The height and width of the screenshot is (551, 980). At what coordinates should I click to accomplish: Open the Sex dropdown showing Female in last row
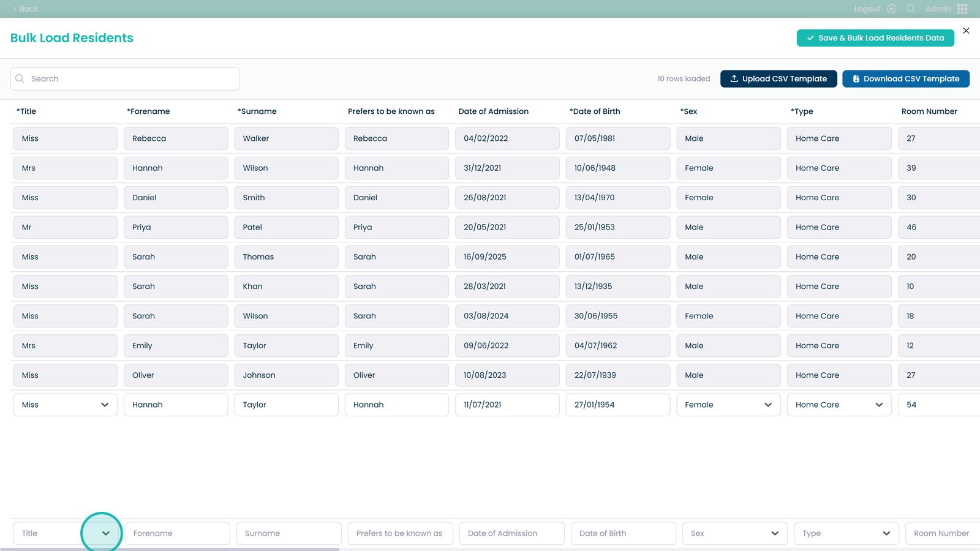coord(768,405)
